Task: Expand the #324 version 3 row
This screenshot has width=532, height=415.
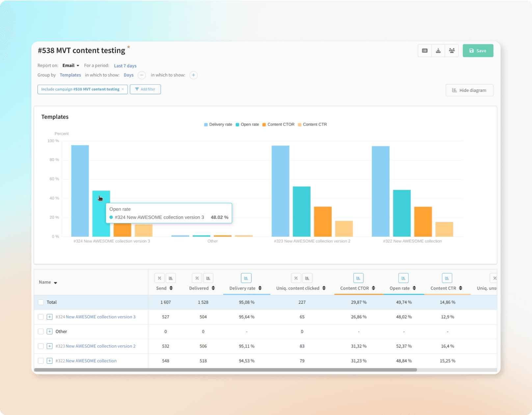Action: point(49,317)
